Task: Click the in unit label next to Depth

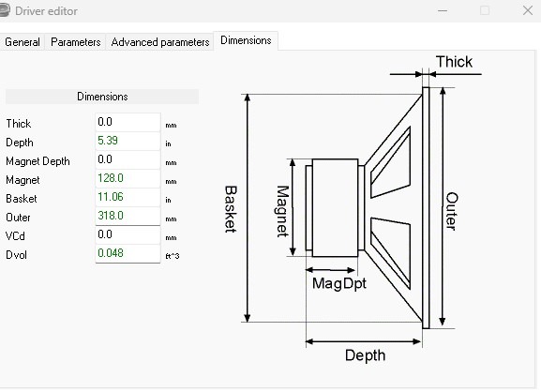Action: [x=169, y=143]
